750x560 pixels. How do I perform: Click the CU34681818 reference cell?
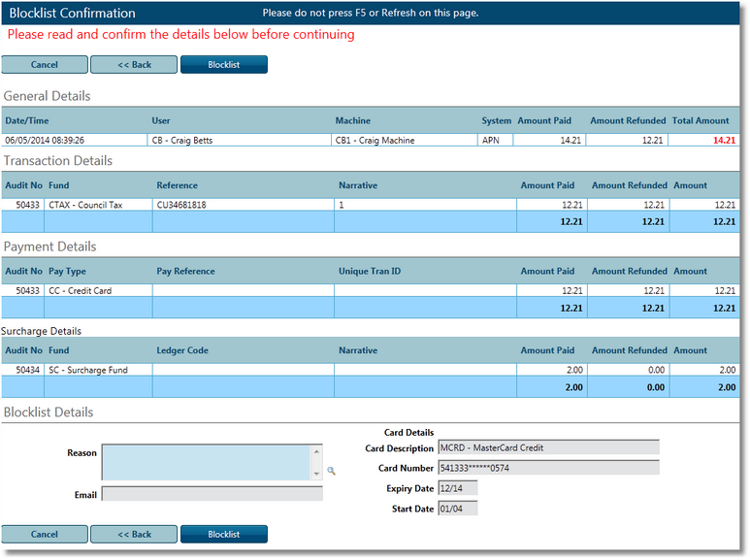[x=243, y=205]
